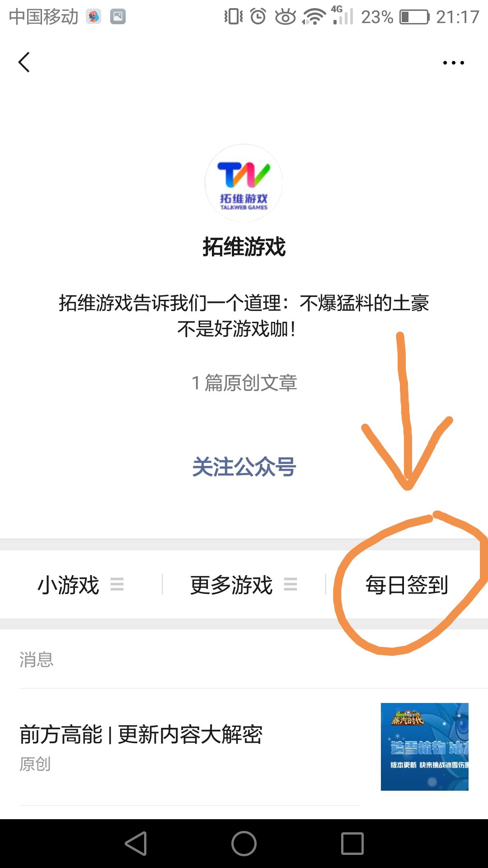Tap the list icon beside 更多游戏
The image size is (488, 868).
(x=291, y=585)
